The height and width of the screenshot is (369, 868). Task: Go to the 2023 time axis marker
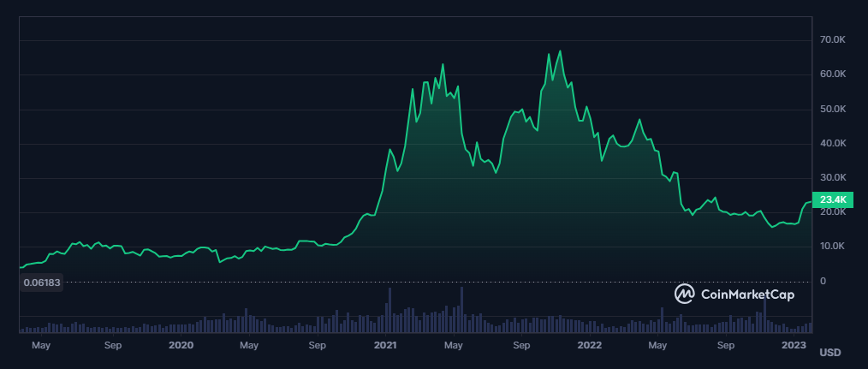coord(794,346)
